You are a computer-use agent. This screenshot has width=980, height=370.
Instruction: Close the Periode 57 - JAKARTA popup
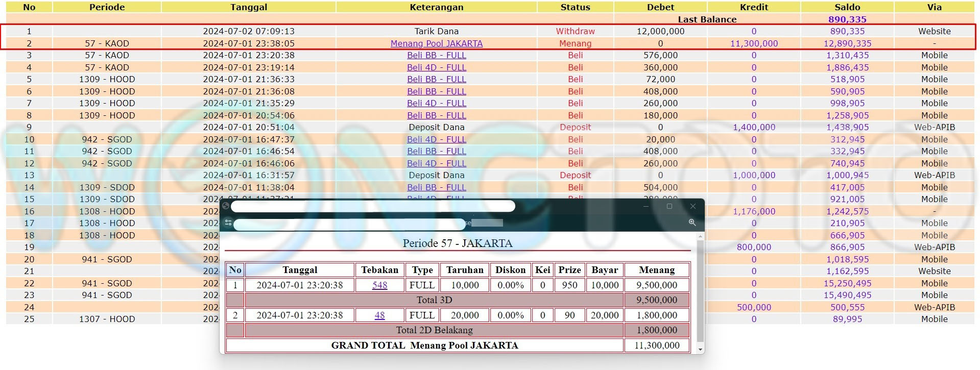pos(692,206)
